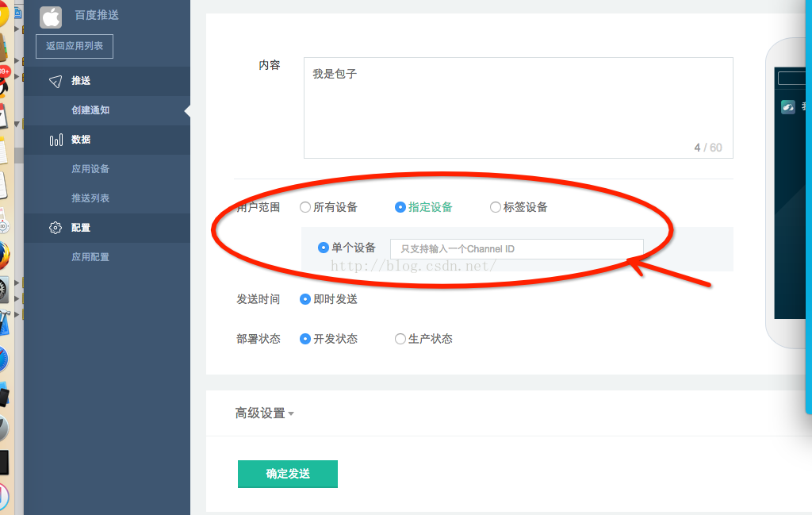Click the 百度推送 title
Screen dimensions: 812x515
[97, 15]
